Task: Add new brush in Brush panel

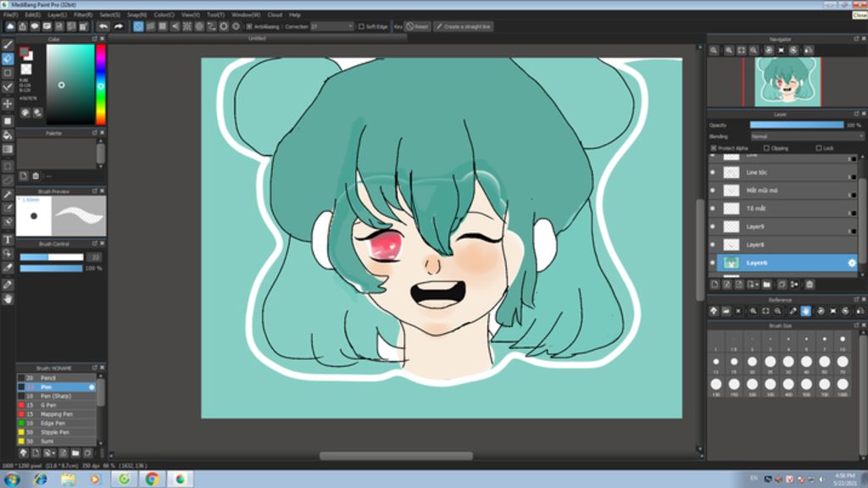Action: (36, 452)
